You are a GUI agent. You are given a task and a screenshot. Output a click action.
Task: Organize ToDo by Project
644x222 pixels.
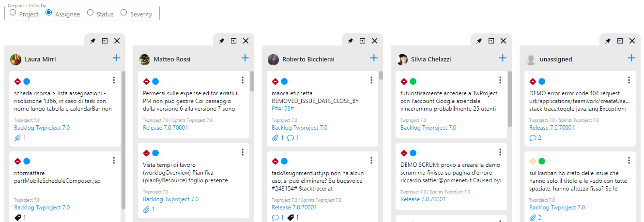tap(13, 13)
